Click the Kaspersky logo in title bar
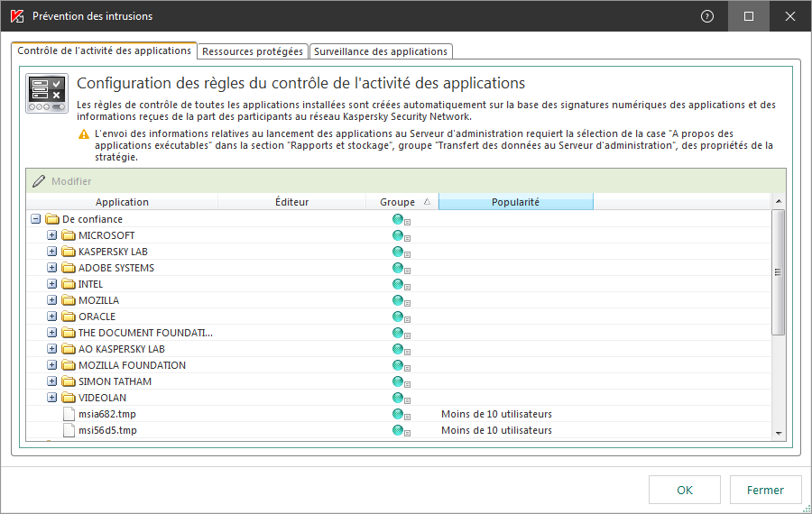 coord(16,16)
